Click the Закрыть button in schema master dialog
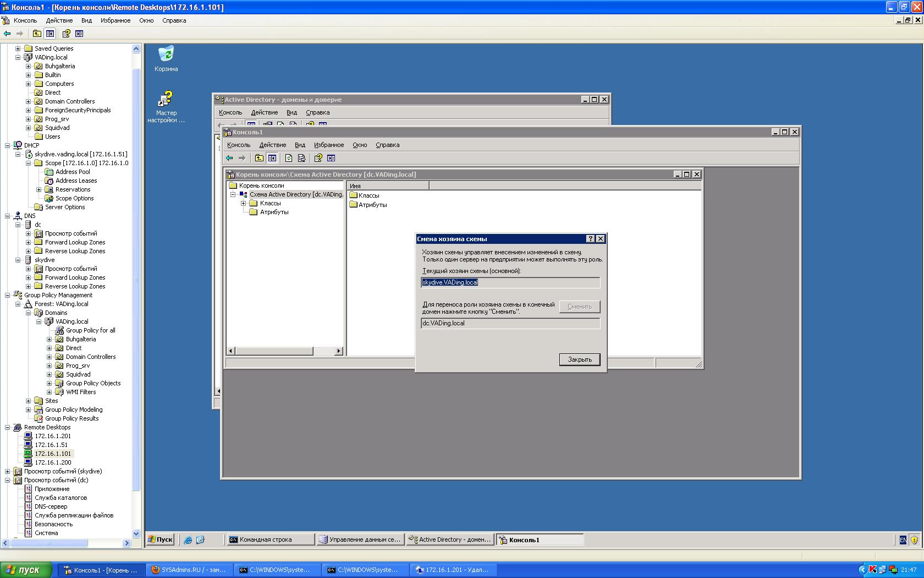This screenshot has height=578, width=924. 580,359
